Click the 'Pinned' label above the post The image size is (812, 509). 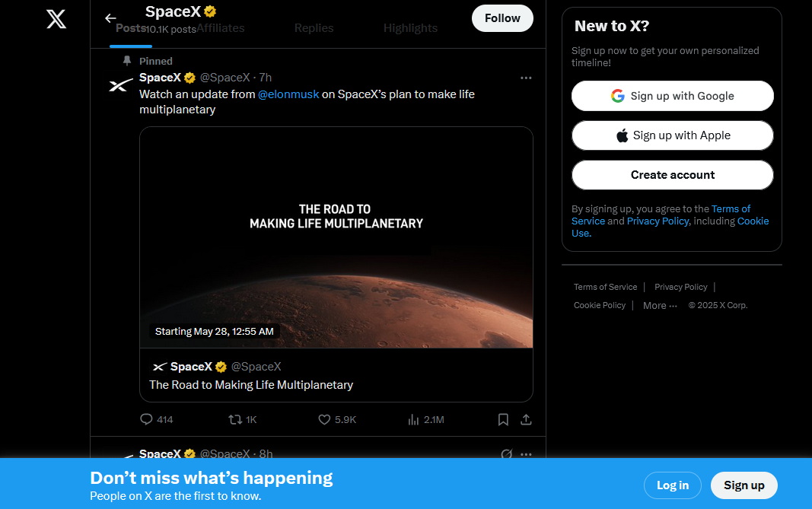[155, 61]
